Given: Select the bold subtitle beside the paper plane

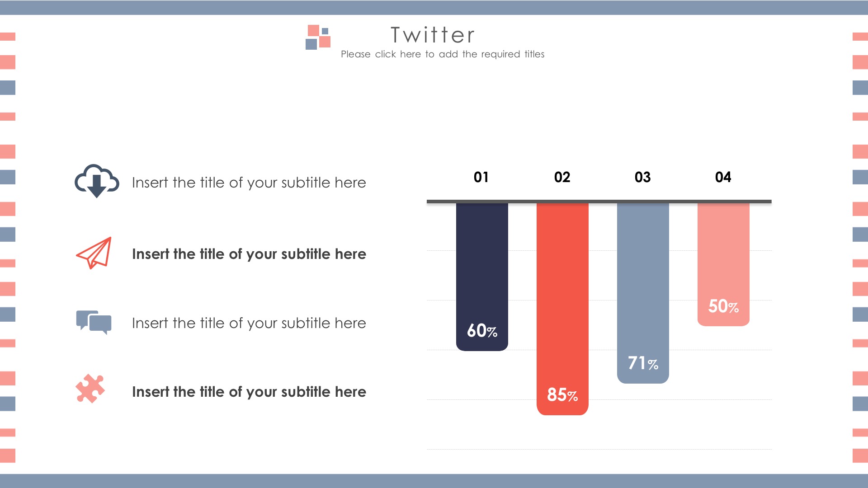Looking at the screenshot, I should (249, 254).
